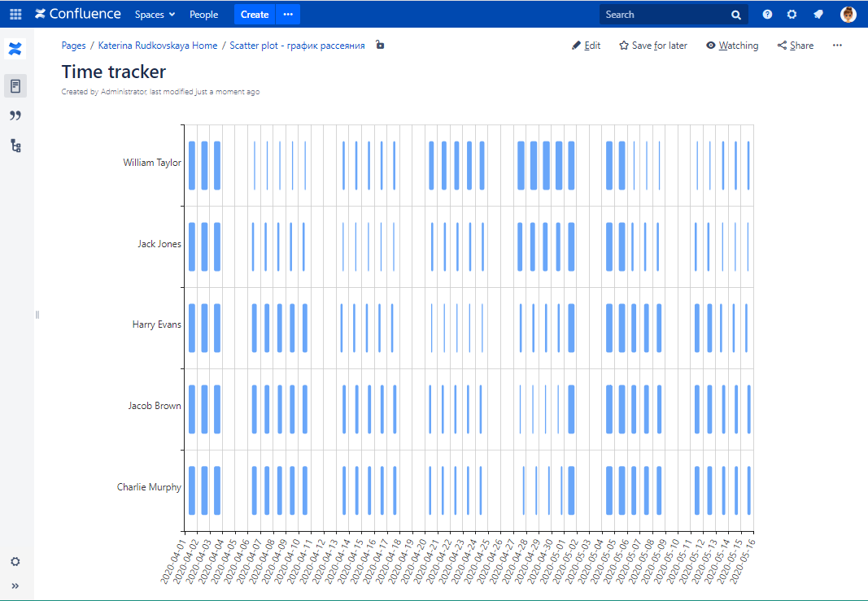Collapse the sidebar using the edge handle
Screen dimensions: 868x601
(36, 314)
